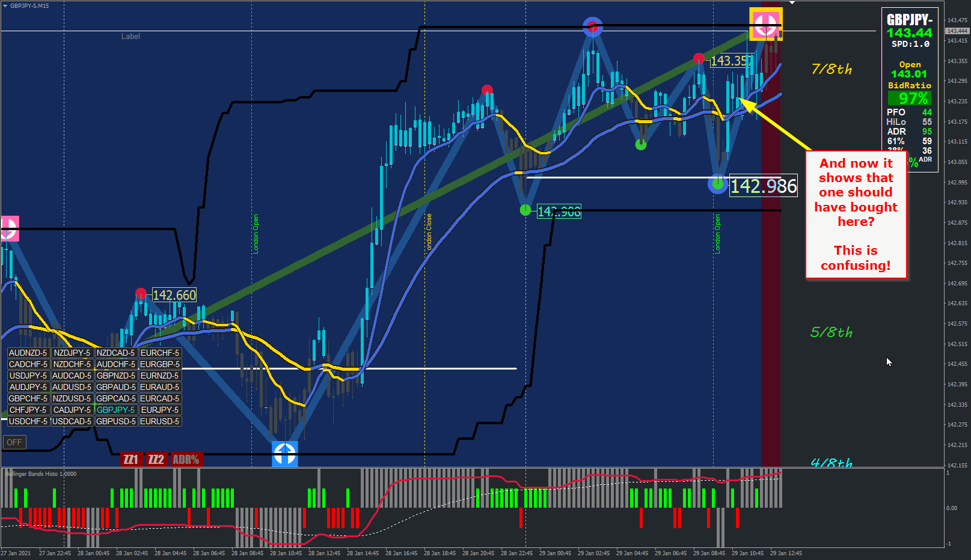The image size is (971, 560).
Task: Toggle the ADR% button
Action: (x=186, y=460)
